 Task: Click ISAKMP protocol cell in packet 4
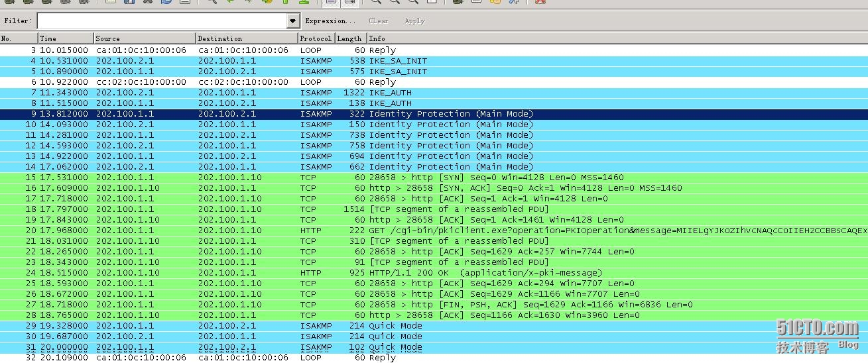pos(316,61)
